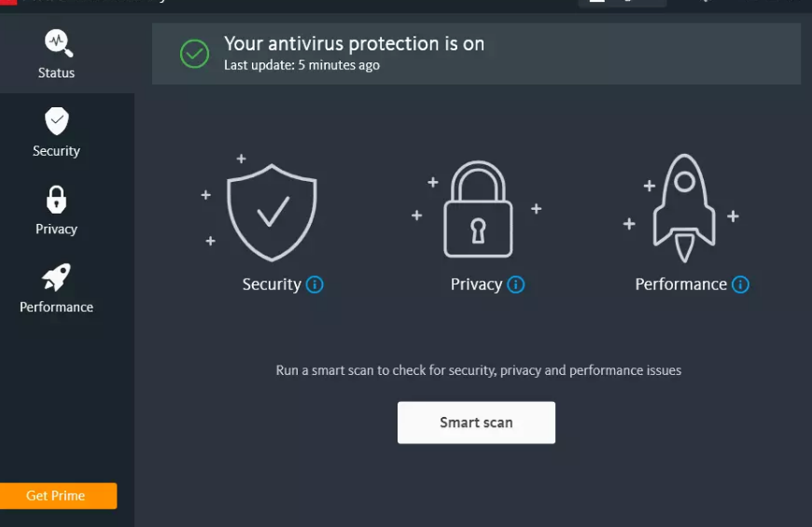Click the "Last update: 5 minutes ago" text
The width and height of the screenshot is (812, 527).
[x=301, y=65]
